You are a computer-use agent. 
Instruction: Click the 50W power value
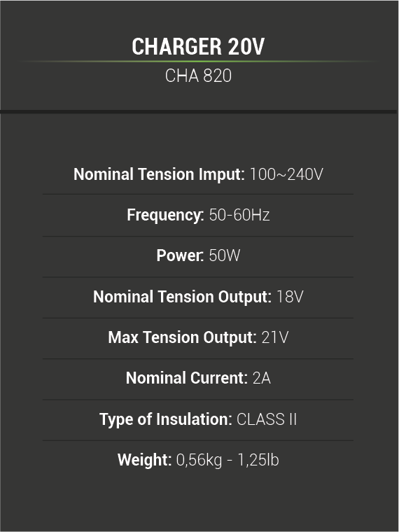tap(224, 255)
